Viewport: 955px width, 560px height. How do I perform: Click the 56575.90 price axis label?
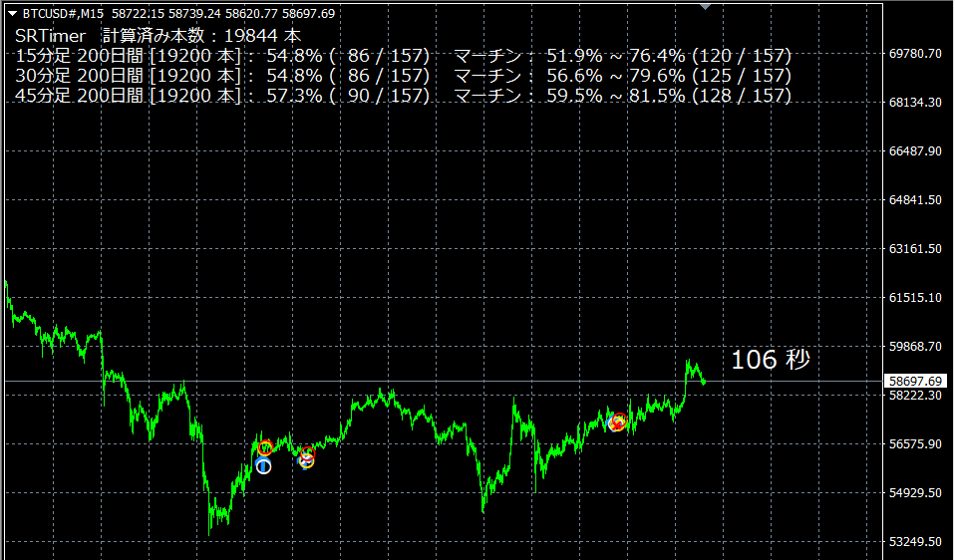[x=915, y=443]
